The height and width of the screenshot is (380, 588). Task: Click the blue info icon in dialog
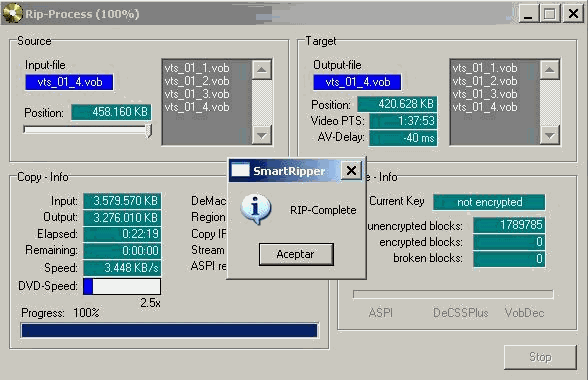point(256,209)
